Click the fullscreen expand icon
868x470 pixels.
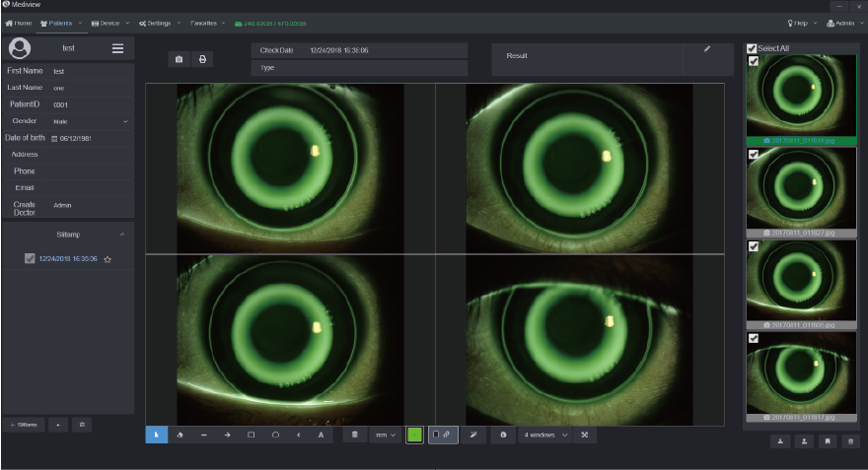[585, 435]
